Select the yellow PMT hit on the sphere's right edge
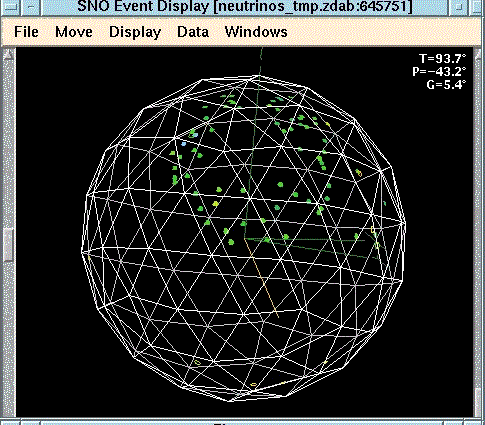The image size is (485, 425). point(373,230)
